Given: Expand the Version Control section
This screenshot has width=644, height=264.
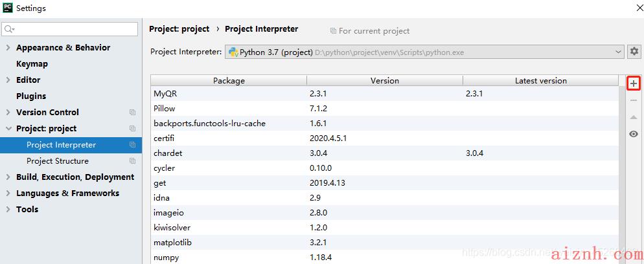Looking at the screenshot, I should [8, 113].
